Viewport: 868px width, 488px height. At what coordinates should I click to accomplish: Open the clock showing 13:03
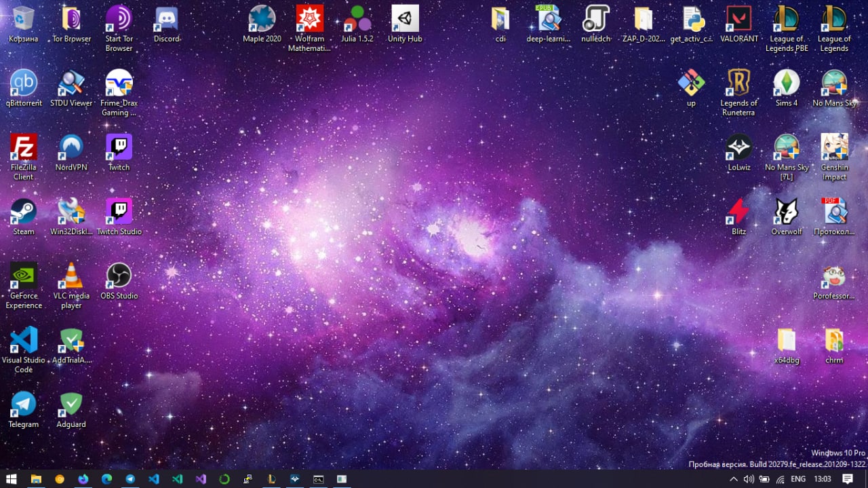click(823, 479)
